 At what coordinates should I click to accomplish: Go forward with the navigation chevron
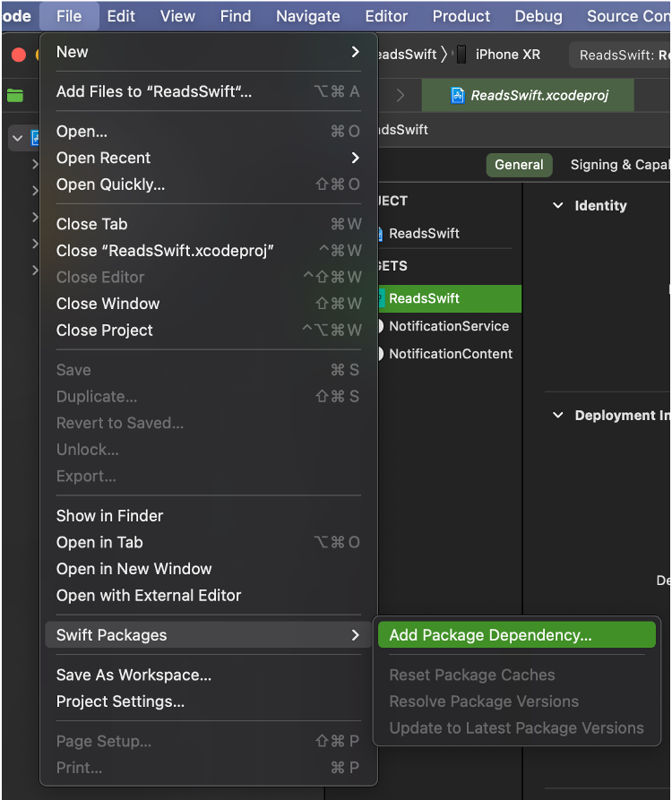pyautogui.click(x=401, y=95)
